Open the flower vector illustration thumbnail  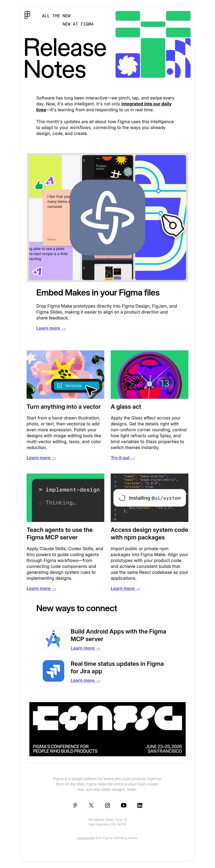pyautogui.click(x=65, y=374)
